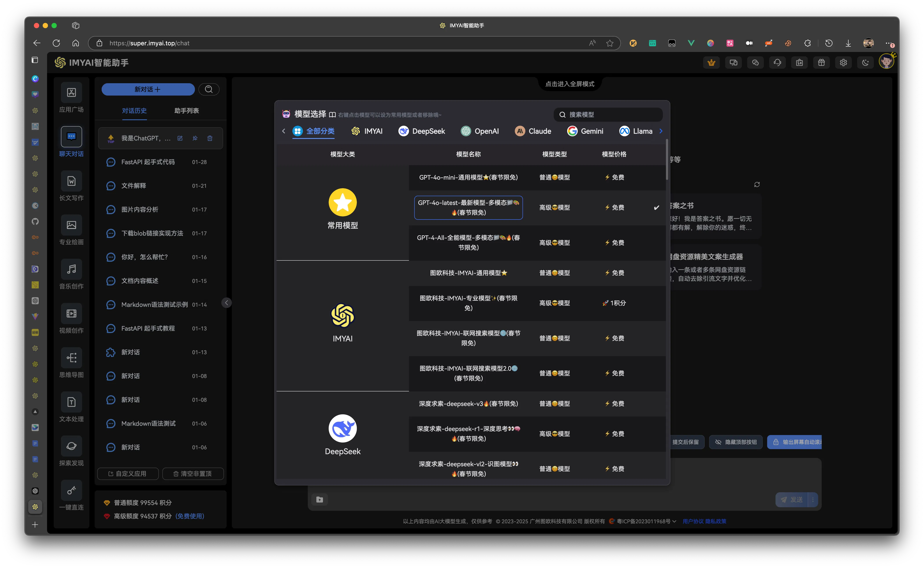
Task: Click the multi-device icon in app header
Action: pos(733,63)
